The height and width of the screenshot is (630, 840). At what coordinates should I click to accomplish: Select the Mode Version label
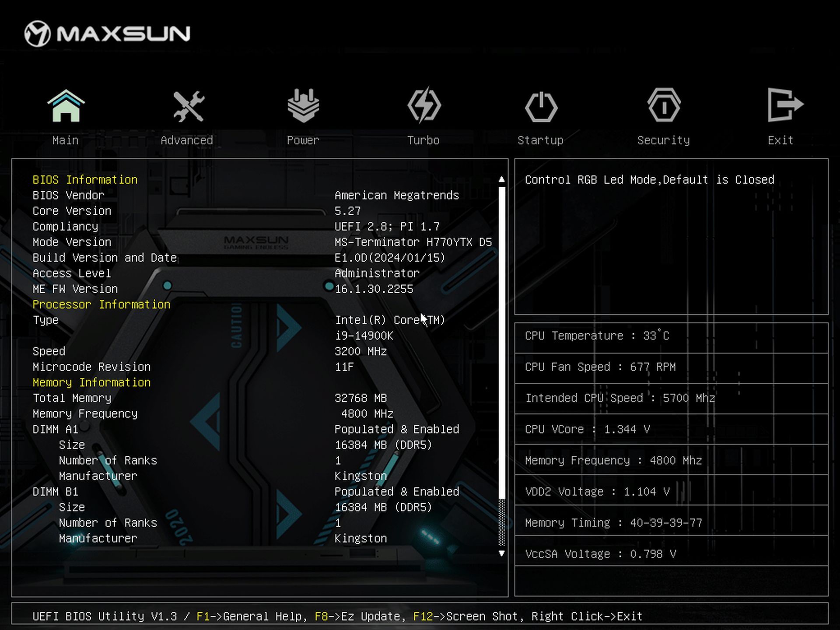[x=72, y=242]
